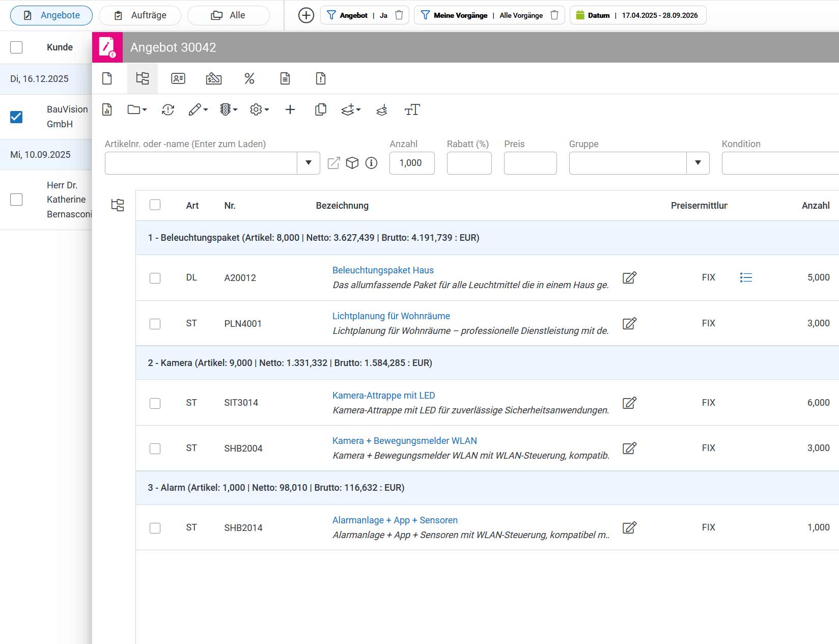839x644 pixels.
Task: Click the report chart document icon
Action: tap(107, 109)
